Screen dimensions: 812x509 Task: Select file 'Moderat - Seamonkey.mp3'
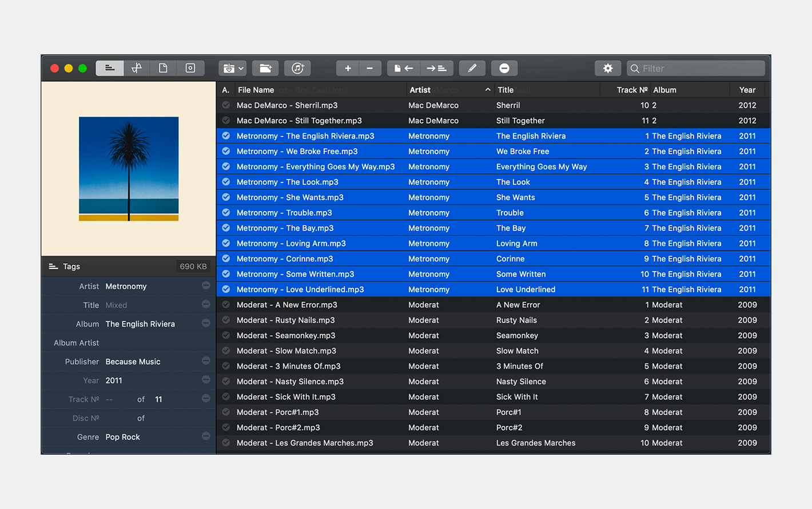click(x=286, y=336)
